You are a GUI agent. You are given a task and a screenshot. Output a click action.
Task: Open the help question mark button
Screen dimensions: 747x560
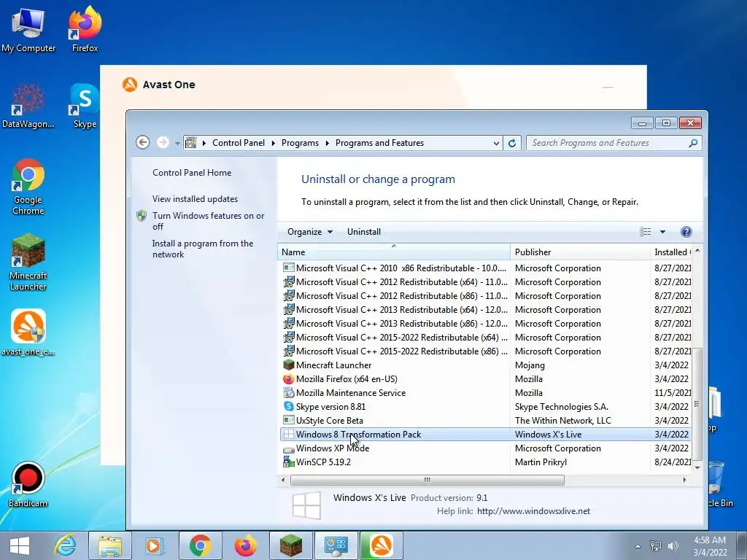[686, 232]
